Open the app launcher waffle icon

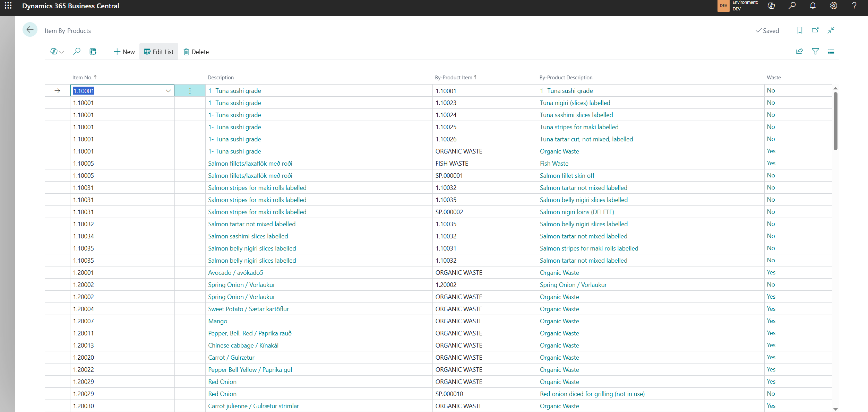point(8,6)
